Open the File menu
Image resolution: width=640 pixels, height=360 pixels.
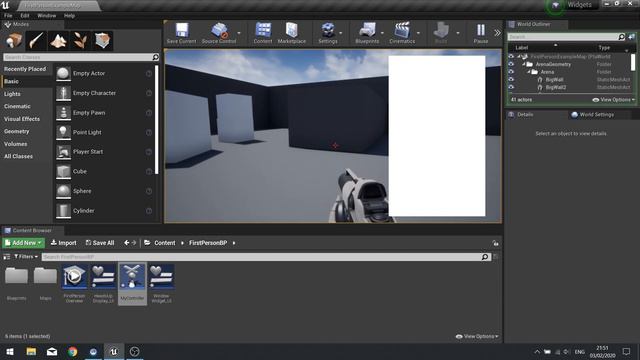[8, 16]
